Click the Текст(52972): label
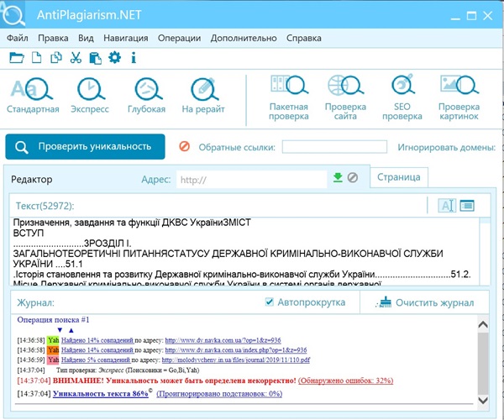This screenshot has width=504, height=420. [45, 206]
